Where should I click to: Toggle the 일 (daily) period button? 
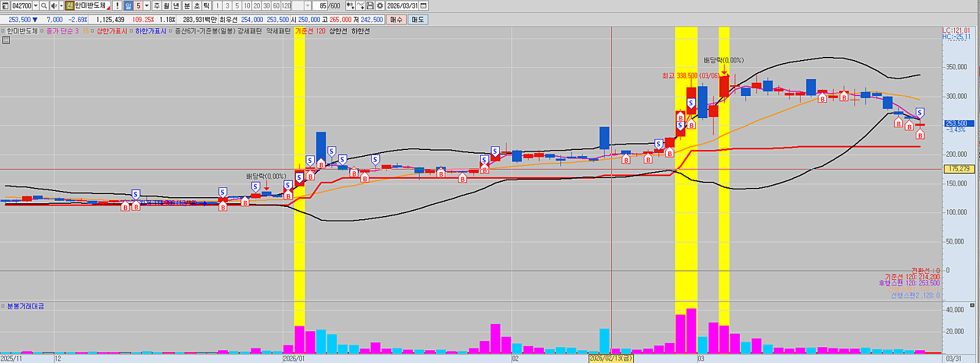pyautogui.click(x=128, y=6)
